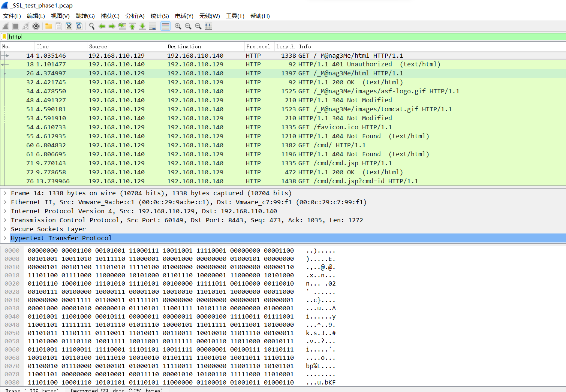The height and width of the screenshot is (392, 566).
Task: Go back with the left green arrow
Action: coord(102,26)
